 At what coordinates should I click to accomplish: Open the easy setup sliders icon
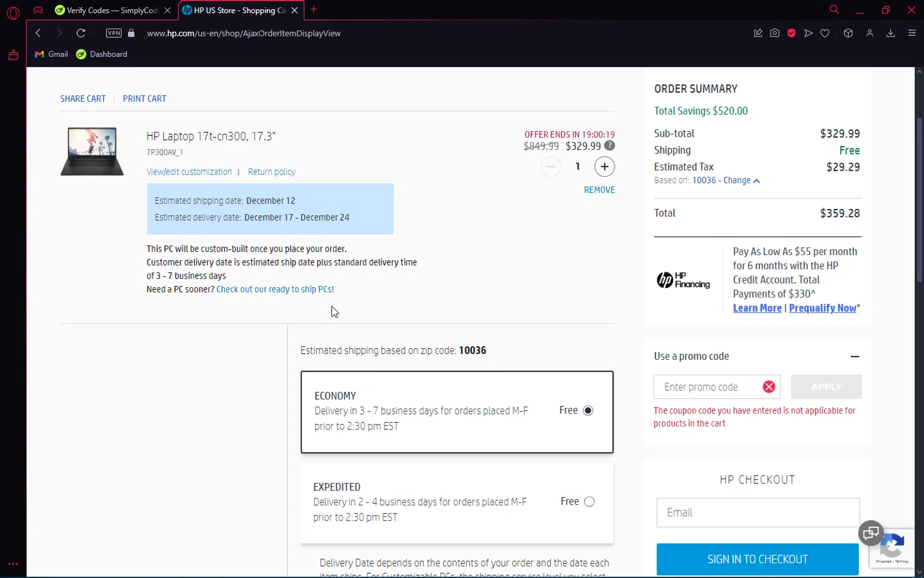click(912, 33)
